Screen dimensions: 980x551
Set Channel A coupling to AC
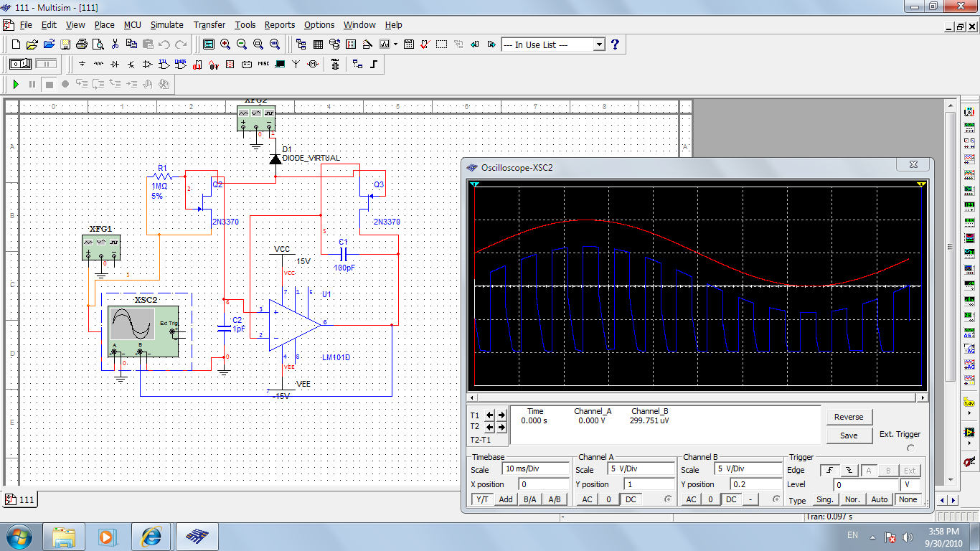point(587,499)
